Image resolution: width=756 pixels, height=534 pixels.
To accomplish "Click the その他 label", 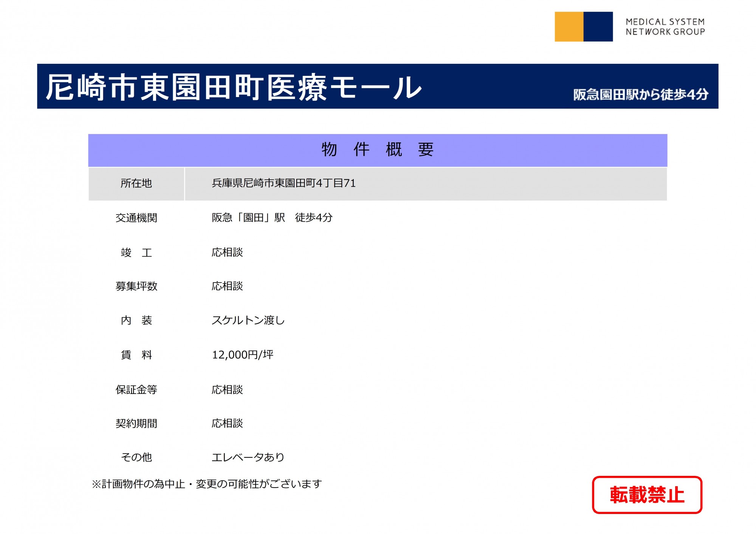I will coord(136,457).
